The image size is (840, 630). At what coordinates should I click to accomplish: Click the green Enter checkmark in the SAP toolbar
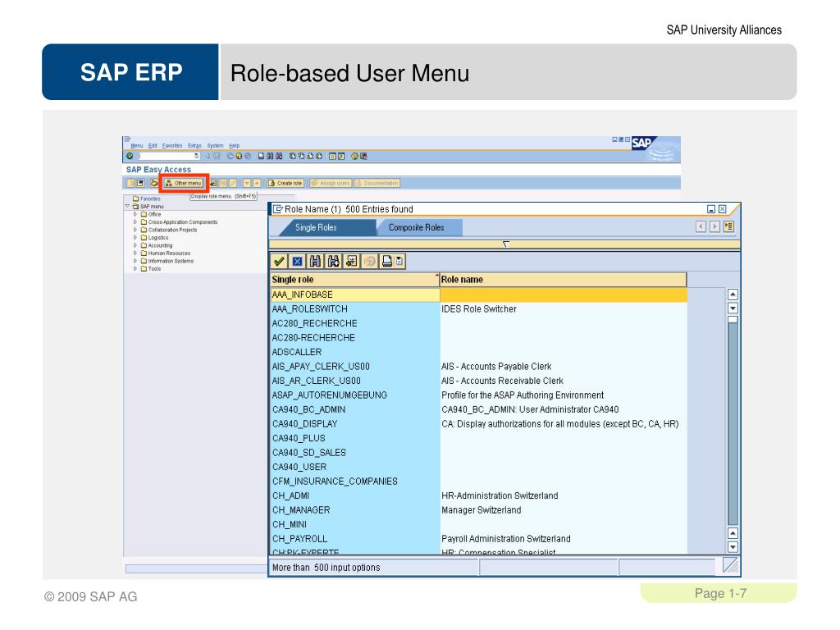[130, 156]
